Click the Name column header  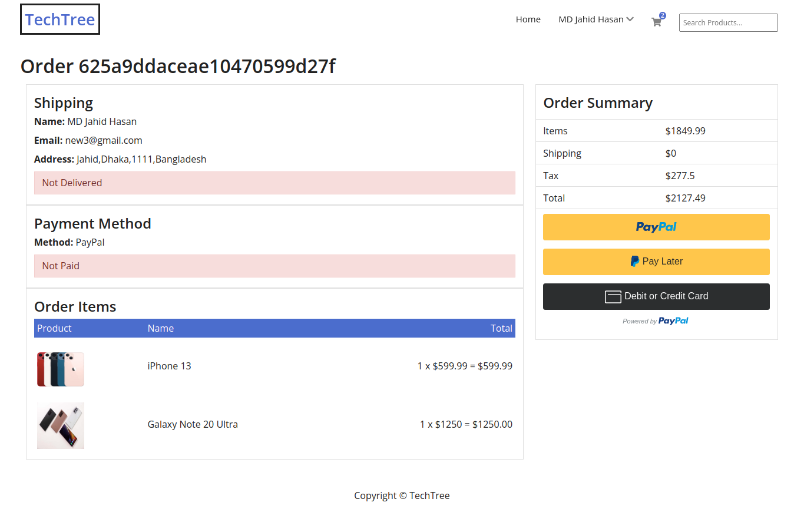click(161, 328)
